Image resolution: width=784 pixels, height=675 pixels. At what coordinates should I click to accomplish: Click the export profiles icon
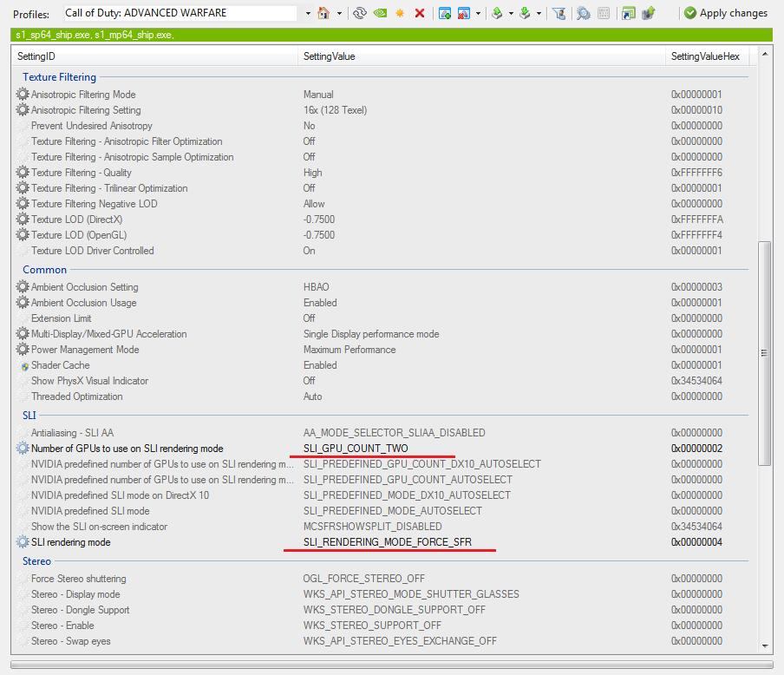497,13
